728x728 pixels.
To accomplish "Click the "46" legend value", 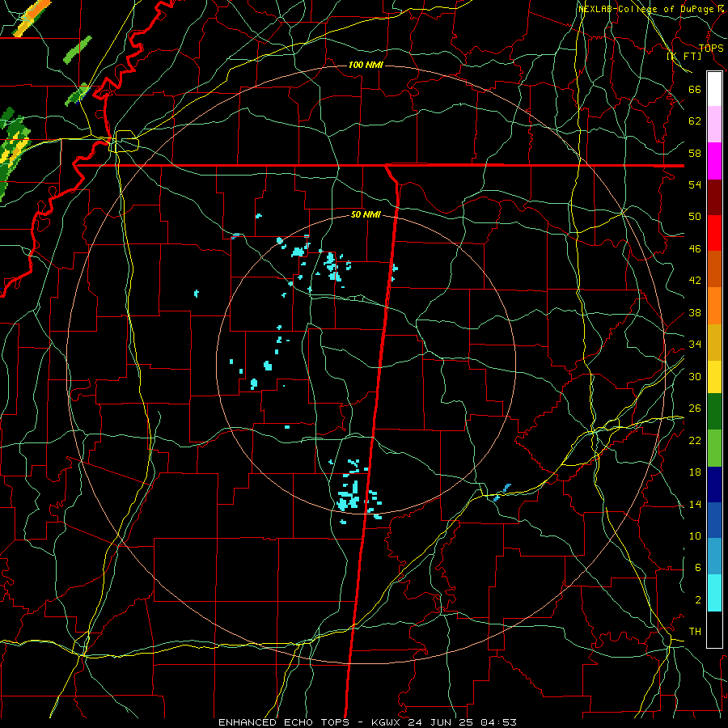I will (x=695, y=249).
